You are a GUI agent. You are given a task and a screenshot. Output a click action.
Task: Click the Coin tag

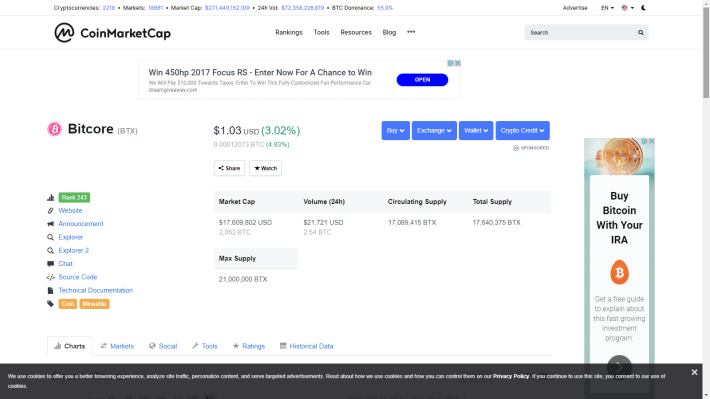(x=67, y=304)
